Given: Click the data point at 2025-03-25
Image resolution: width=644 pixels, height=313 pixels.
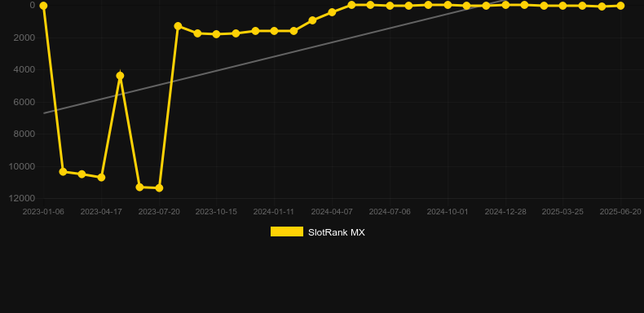Looking at the screenshot, I should [563, 6].
